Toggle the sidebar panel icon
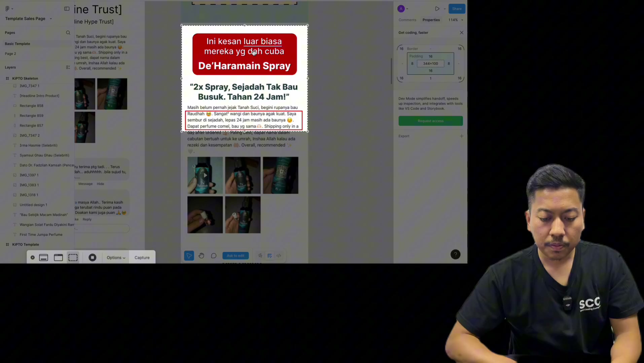644x363 pixels. (x=67, y=9)
